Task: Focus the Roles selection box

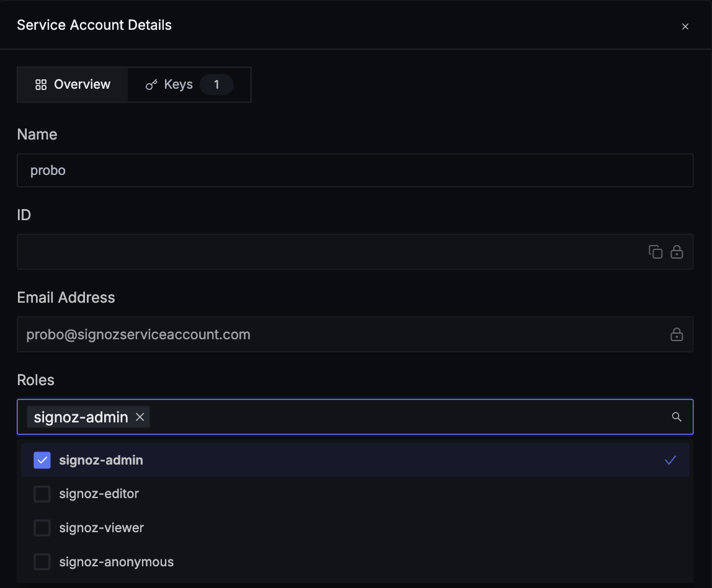Action: 355,417
